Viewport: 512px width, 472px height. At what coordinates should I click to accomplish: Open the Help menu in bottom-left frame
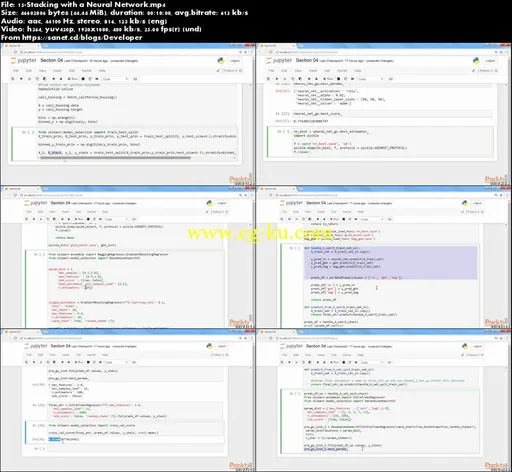(105, 355)
